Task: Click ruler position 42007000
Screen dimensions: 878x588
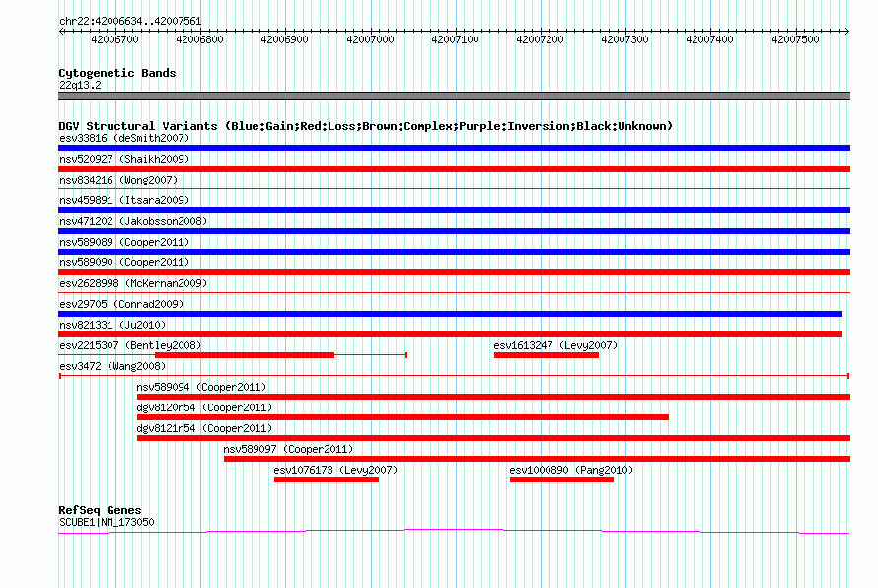Action: pos(370,39)
